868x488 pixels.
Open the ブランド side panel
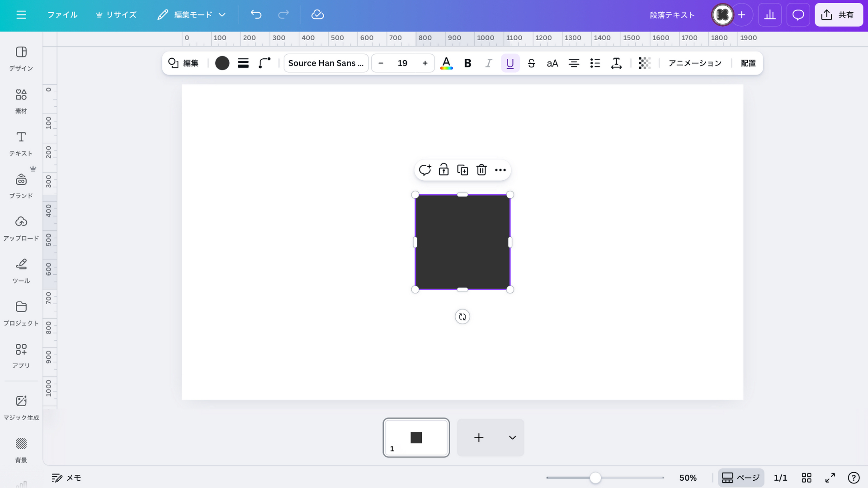pyautogui.click(x=21, y=186)
